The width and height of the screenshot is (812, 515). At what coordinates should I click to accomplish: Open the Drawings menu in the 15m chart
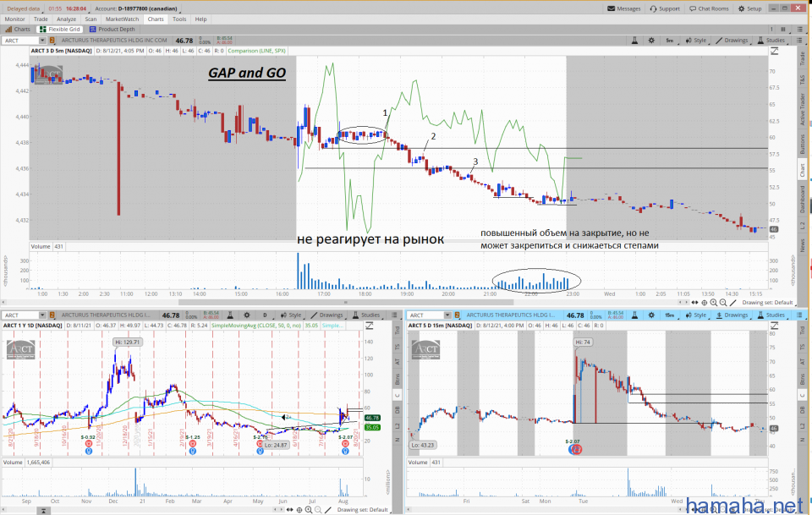[732, 315]
